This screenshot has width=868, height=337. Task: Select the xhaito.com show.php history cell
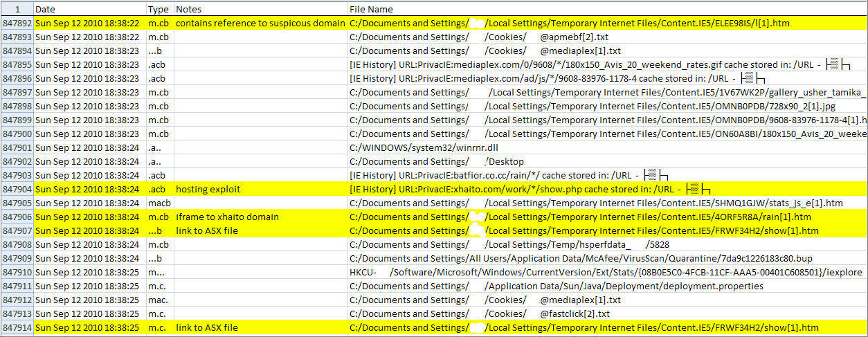point(608,189)
